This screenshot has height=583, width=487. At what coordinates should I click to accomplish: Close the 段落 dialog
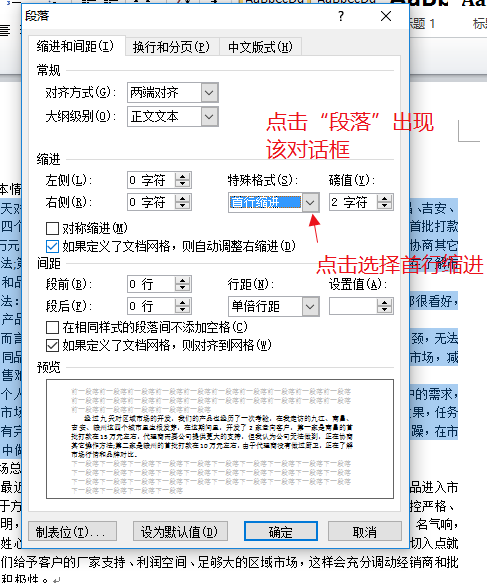(386, 16)
